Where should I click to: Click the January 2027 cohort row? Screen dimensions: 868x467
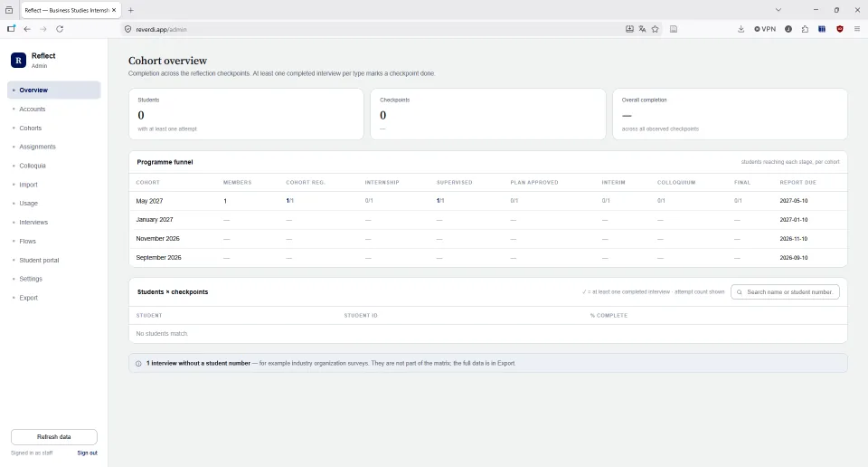[487, 219]
